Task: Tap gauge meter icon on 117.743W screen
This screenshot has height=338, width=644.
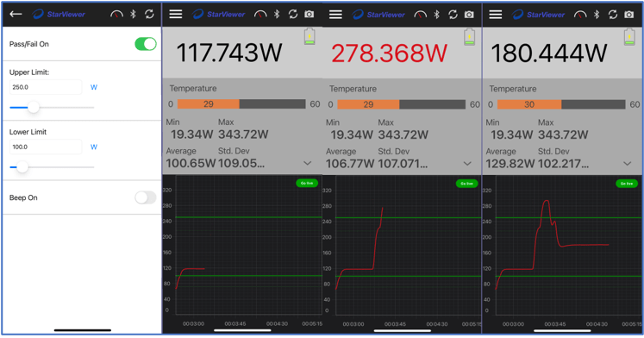Action: pos(260,15)
